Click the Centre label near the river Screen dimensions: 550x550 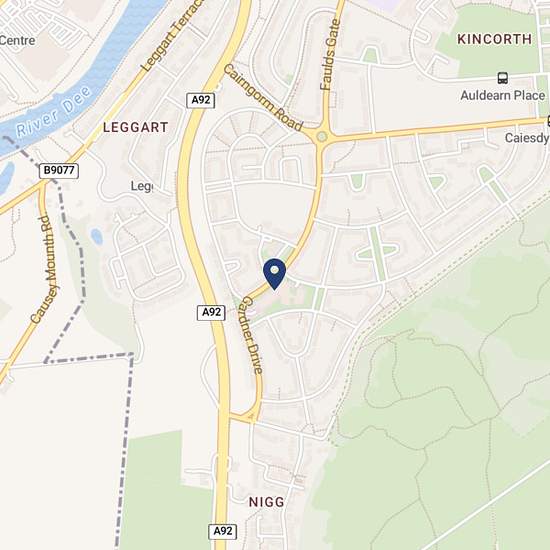click(x=17, y=40)
